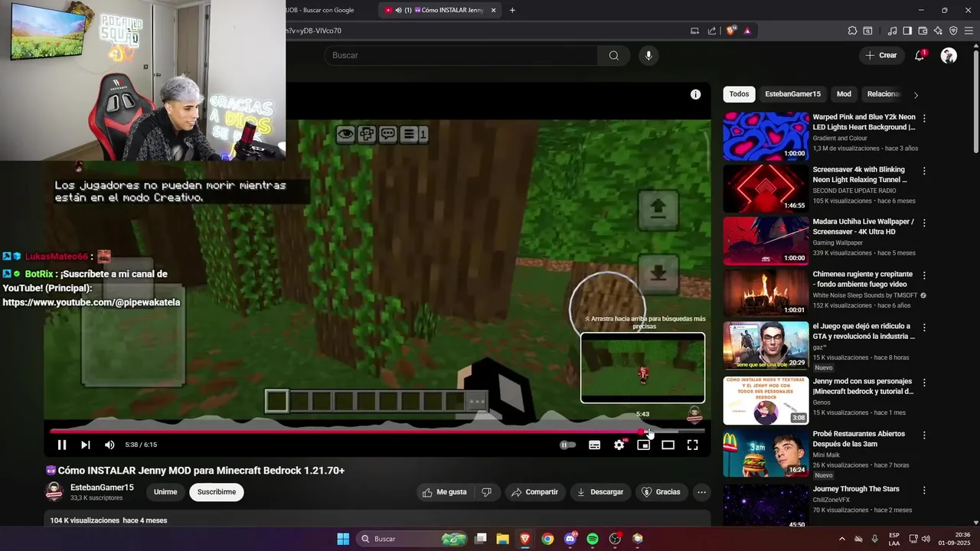Open EstebanGamer15 channel avatar

[x=54, y=492]
